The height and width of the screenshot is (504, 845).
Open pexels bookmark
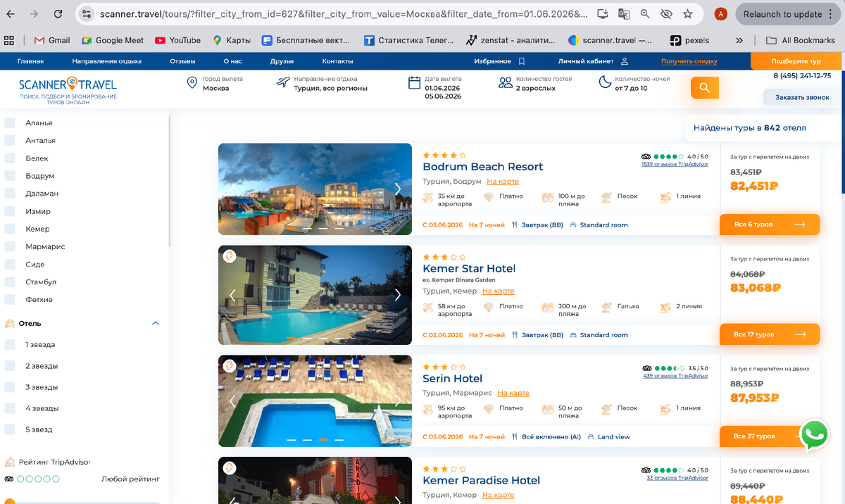[689, 40]
